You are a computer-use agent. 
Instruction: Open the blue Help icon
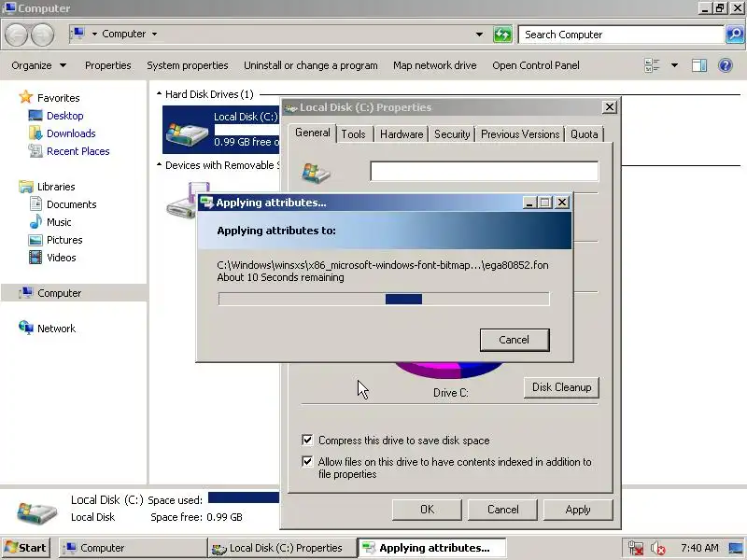(726, 65)
